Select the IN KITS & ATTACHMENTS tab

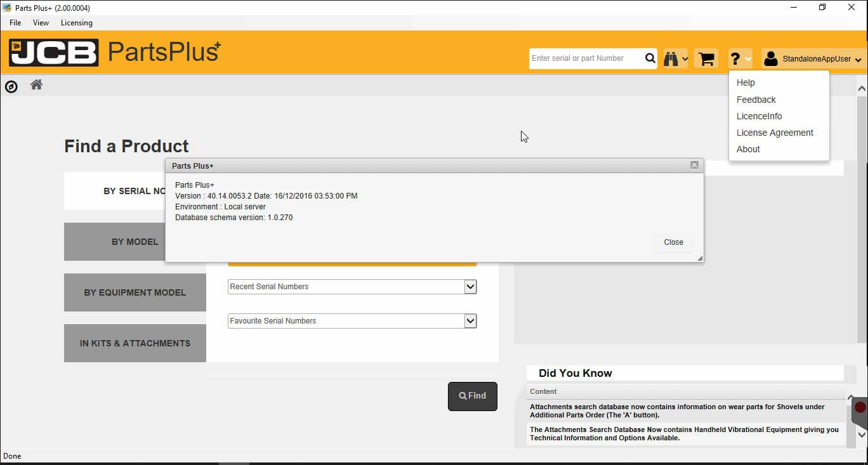pyautogui.click(x=135, y=343)
